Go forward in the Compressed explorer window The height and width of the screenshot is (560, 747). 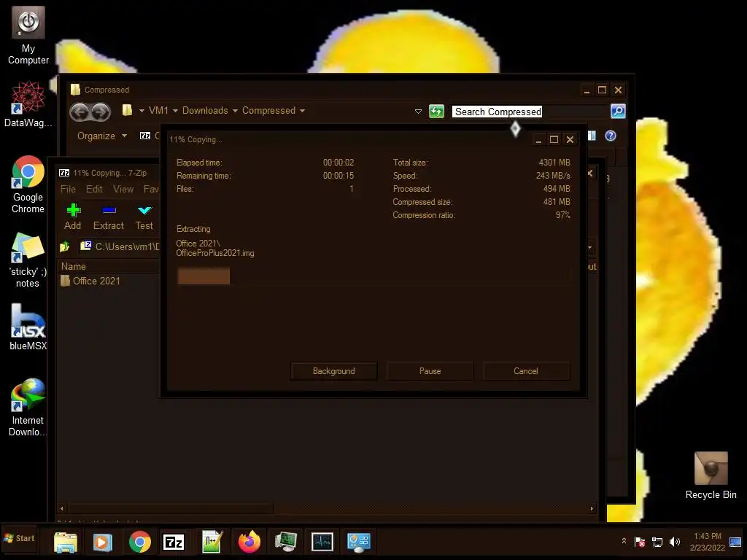pyautogui.click(x=101, y=112)
